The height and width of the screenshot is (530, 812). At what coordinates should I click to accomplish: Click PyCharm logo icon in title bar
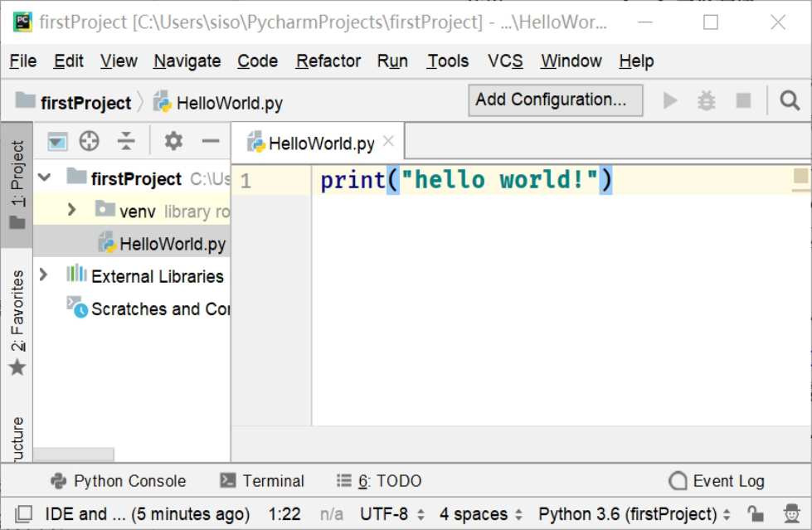(22, 22)
